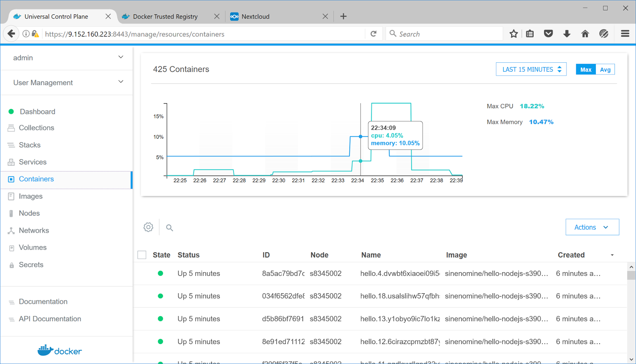
Task: Switch chart to Max view
Action: coord(586,70)
